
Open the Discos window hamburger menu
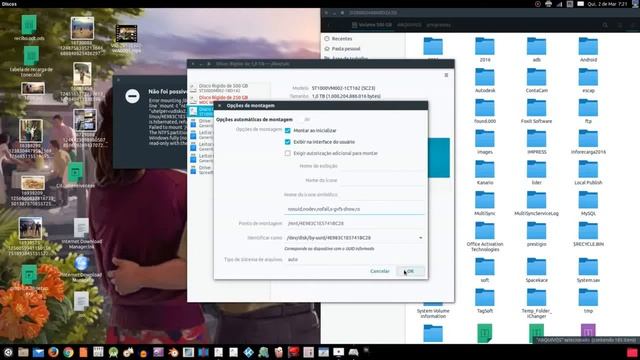[x=446, y=75]
